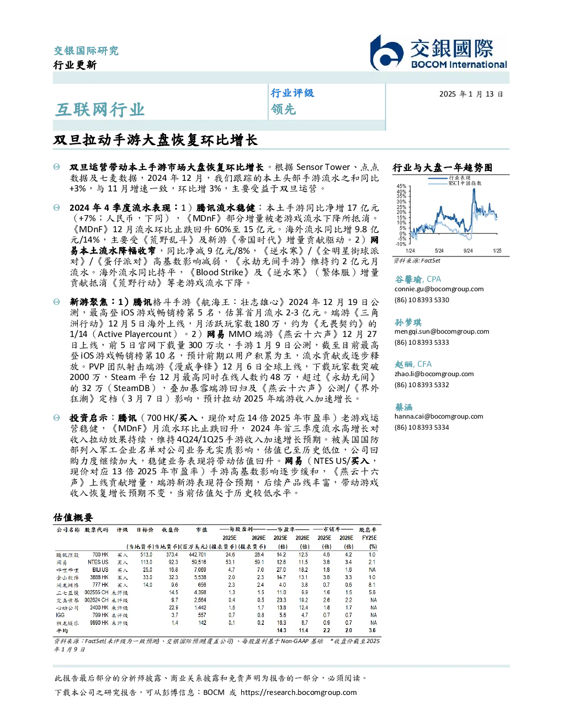
Task: Click the phone number (86) 10 8393 5330
Action: click(x=422, y=300)
